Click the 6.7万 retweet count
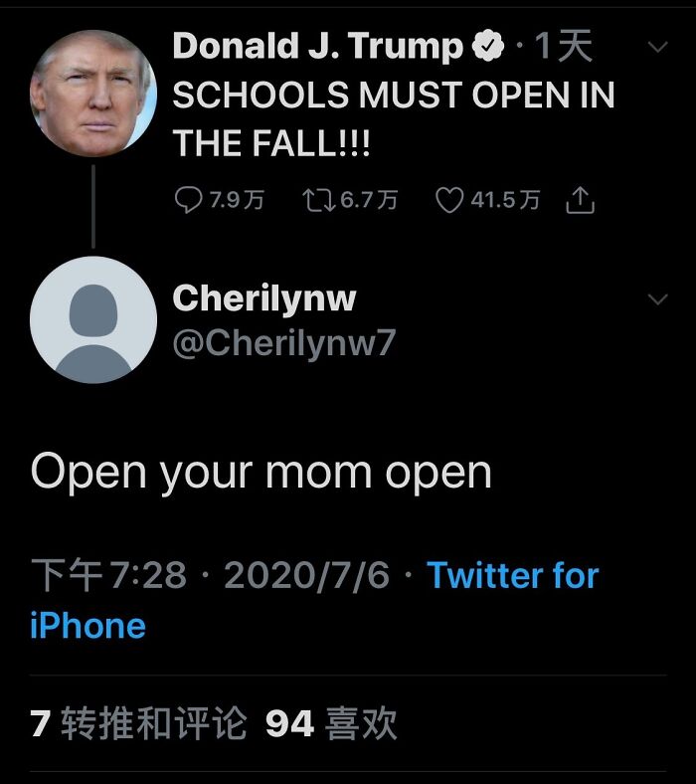The width and height of the screenshot is (696, 784). 369,200
